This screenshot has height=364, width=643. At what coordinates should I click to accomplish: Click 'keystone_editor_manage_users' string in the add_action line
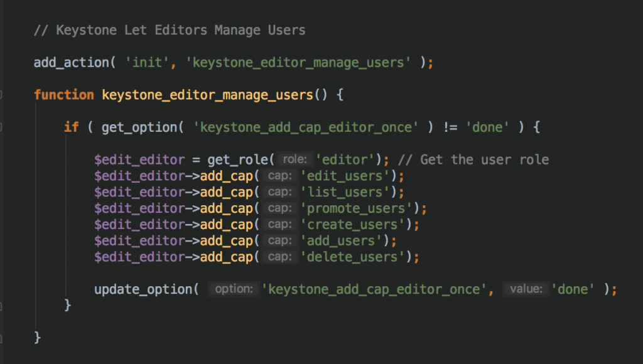pos(298,63)
